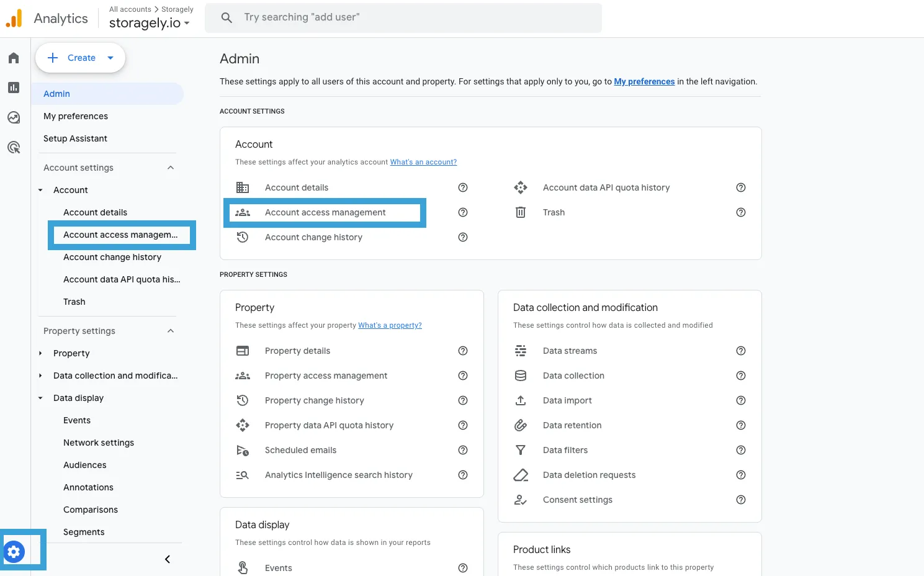Open help for Account access management
Viewport: 924px width, 576px height.
click(x=463, y=212)
